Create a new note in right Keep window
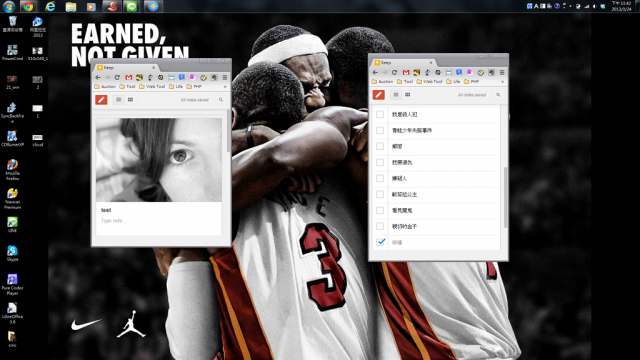The image size is (640, 360). tap(378, 95)
